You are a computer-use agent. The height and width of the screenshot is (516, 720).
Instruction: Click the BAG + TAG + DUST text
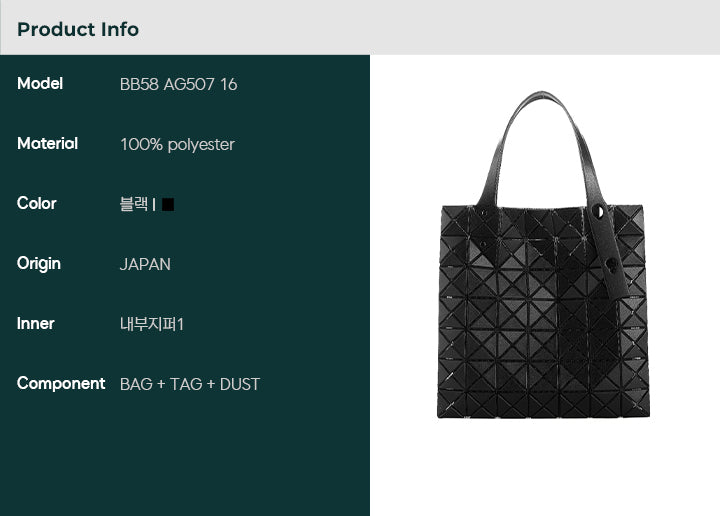click(x=190, y=384)
